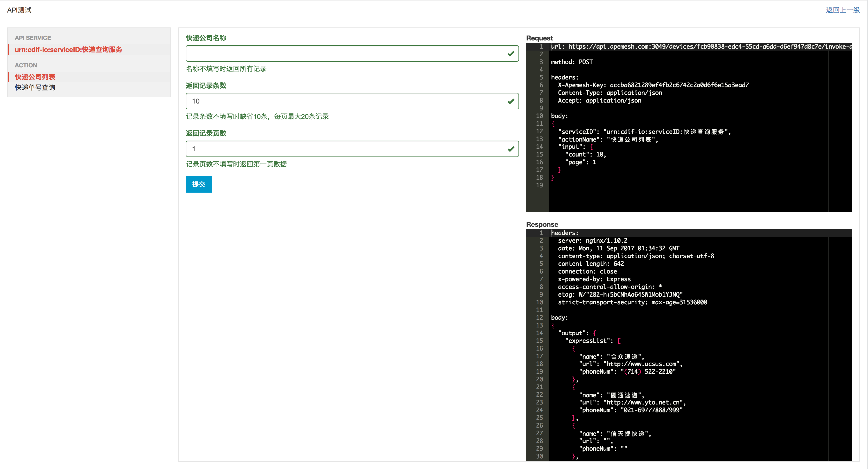The height and width of the screenshot is (469, 868).
Task: Submit the form with the 提交 button
Action: tap(199, 184)
